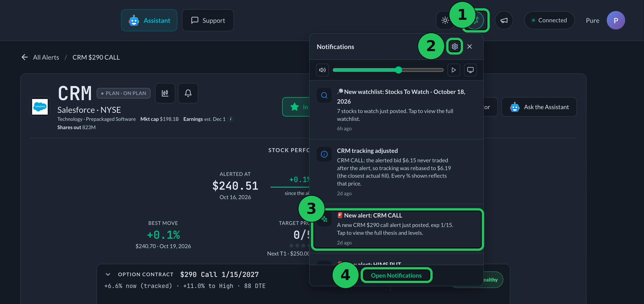Image resolution: width=644 pixels, height=304 pixels.
Task: Open the CRM chart candlestick icon
Action: [x=165, y=93]
